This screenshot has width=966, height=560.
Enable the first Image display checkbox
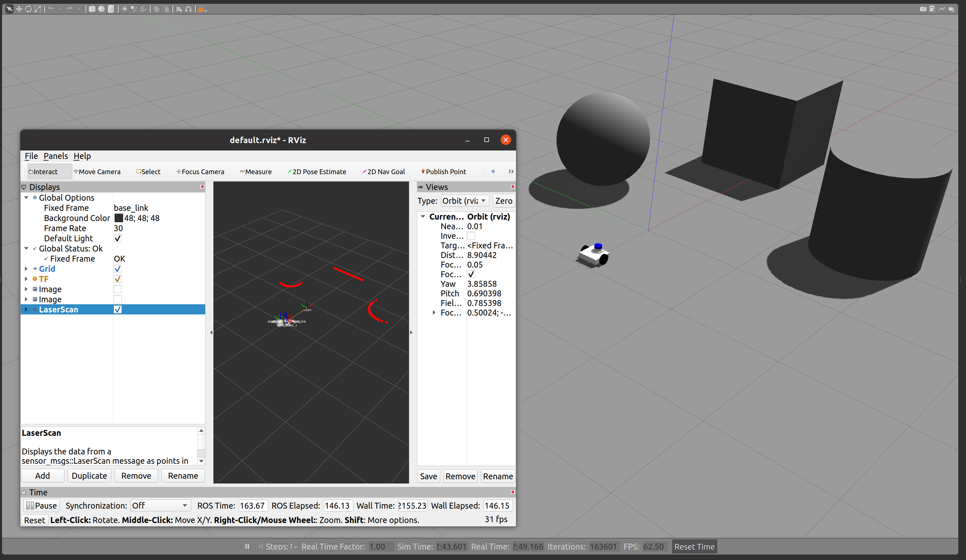(118, 289)
